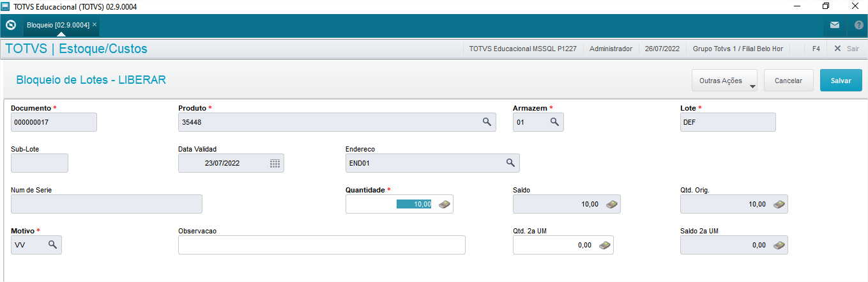
Task: Click the TOTVS home logo icon
Action: pos(10,26)
